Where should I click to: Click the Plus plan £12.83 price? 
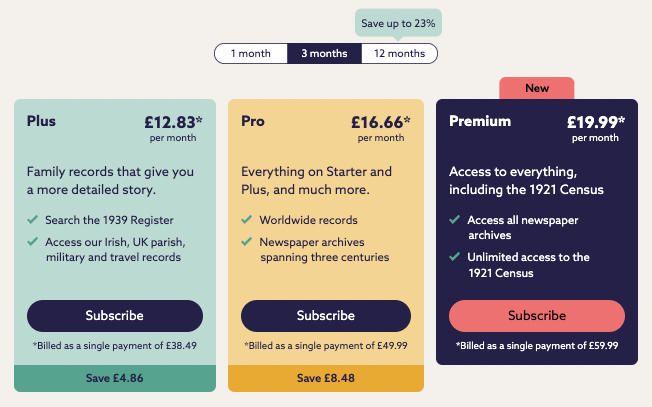[172, 122]
